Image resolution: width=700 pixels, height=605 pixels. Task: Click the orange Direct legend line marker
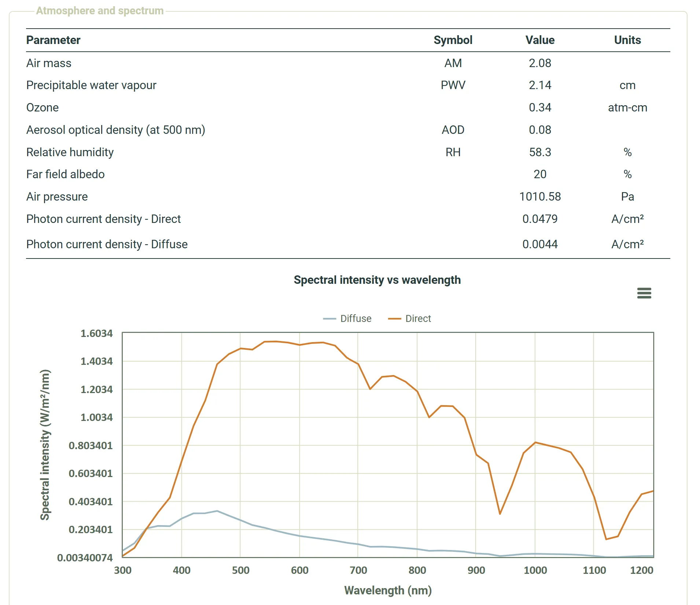click(x=394, y=319)
